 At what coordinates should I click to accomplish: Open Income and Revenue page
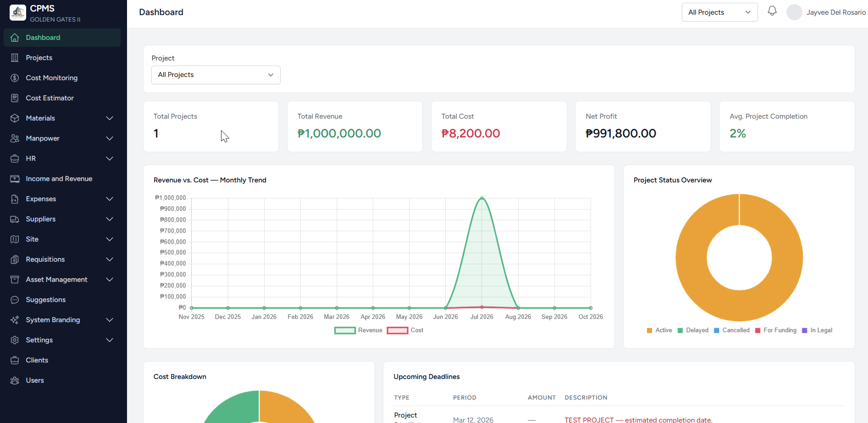click(62, 179)
